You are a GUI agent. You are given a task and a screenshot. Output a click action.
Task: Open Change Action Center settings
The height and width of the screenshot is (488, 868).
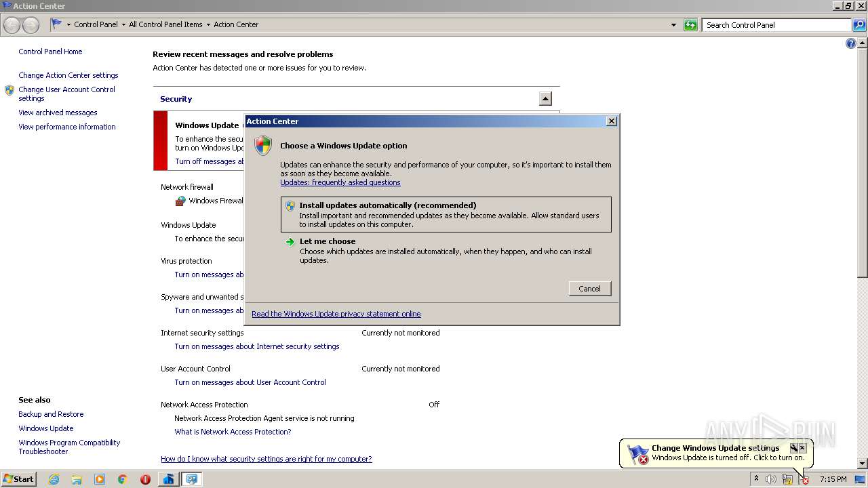tap(68, 75)
